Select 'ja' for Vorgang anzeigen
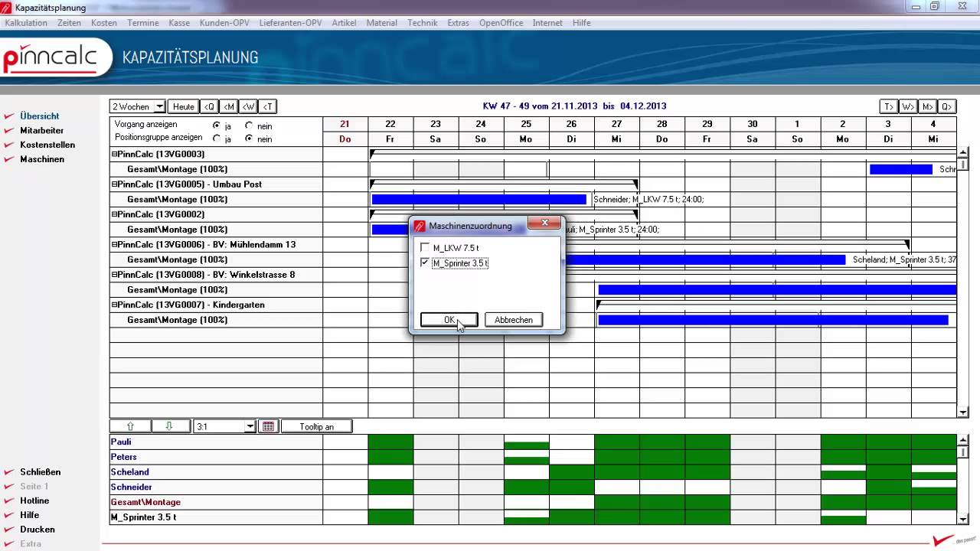 tap(217, 126)
